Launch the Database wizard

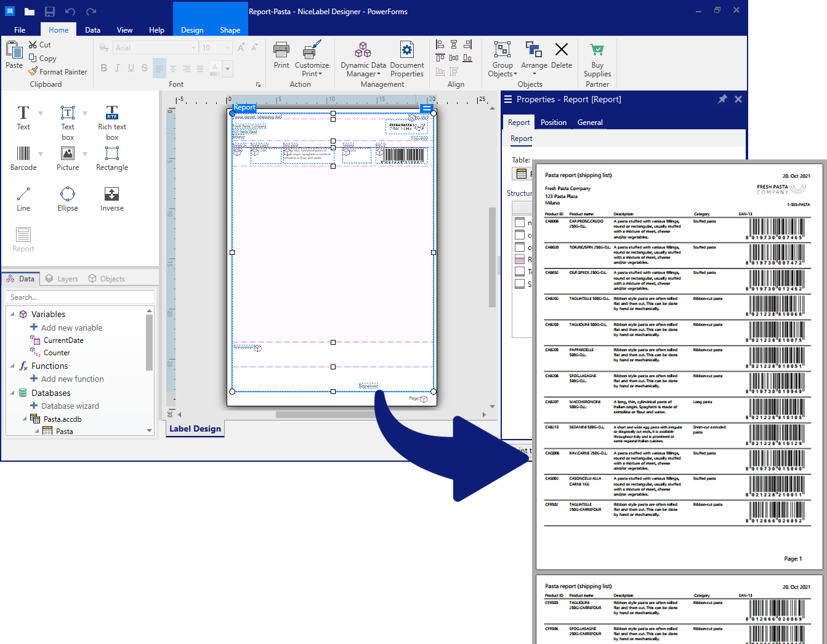pyautogui.click(x=70, y=406)
